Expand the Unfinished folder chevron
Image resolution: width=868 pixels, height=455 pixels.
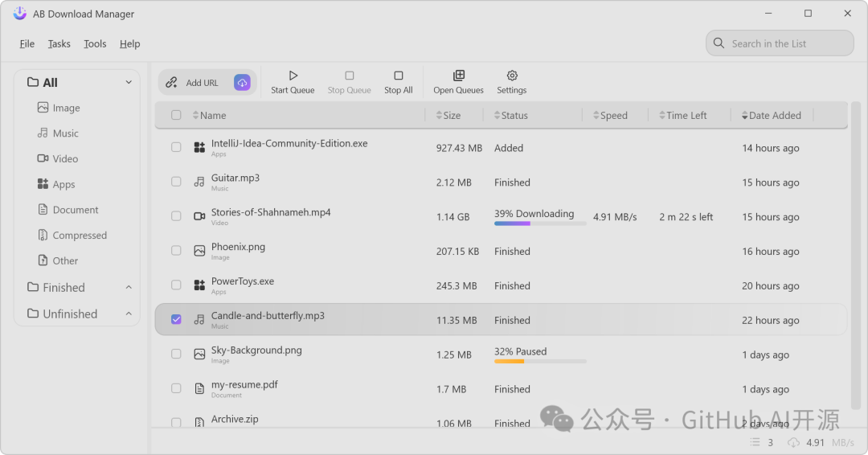129,314
